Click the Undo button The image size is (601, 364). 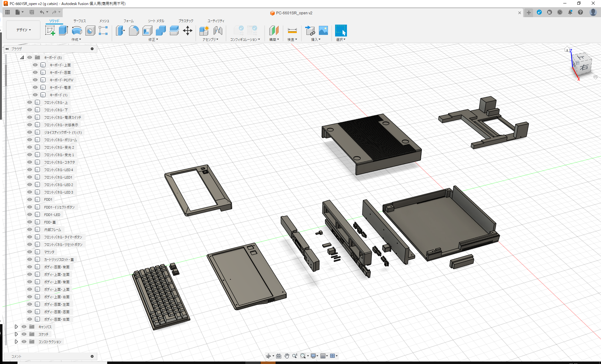coord(43,12)
